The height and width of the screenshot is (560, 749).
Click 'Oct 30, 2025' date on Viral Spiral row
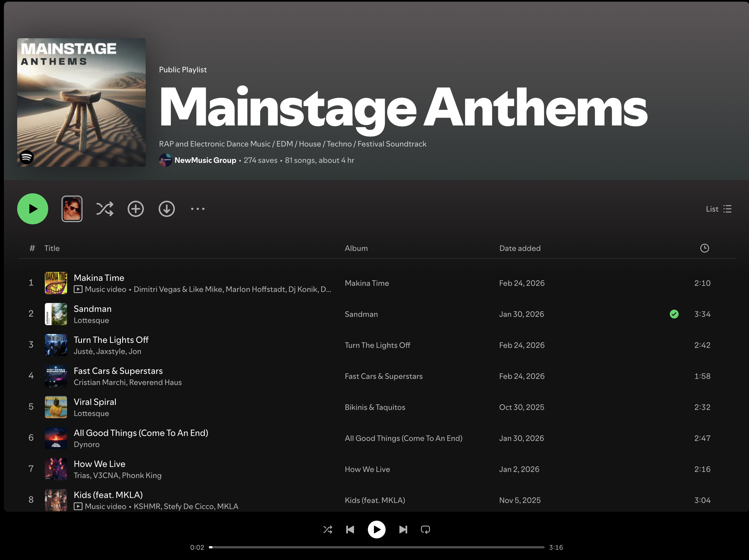pos(522,407)
